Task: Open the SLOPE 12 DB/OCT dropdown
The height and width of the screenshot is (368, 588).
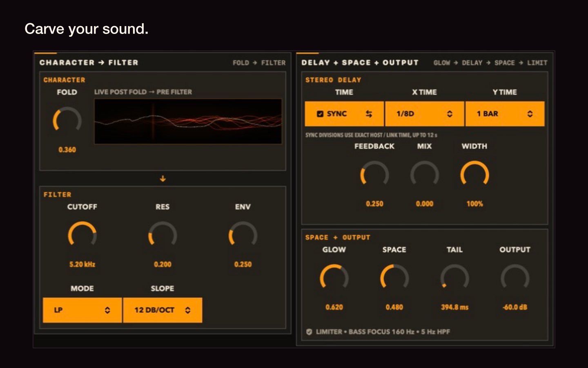Action: tap(163, 310)
